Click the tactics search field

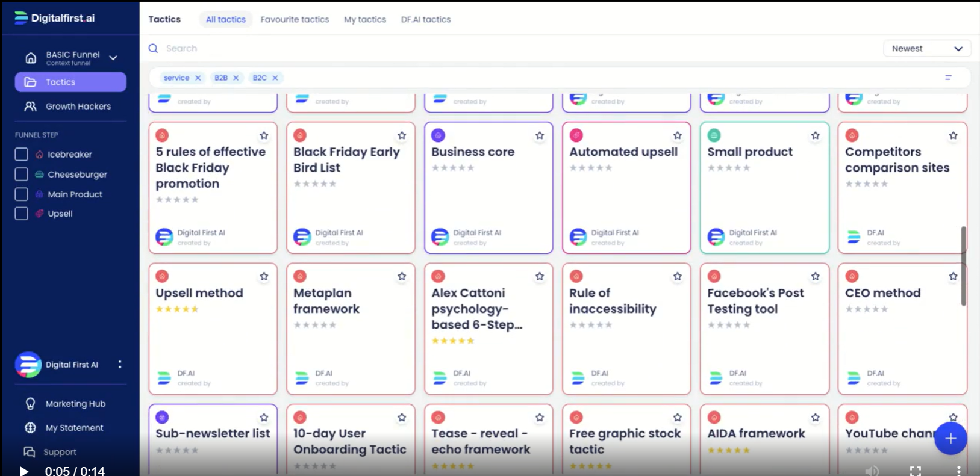(512, 48)
